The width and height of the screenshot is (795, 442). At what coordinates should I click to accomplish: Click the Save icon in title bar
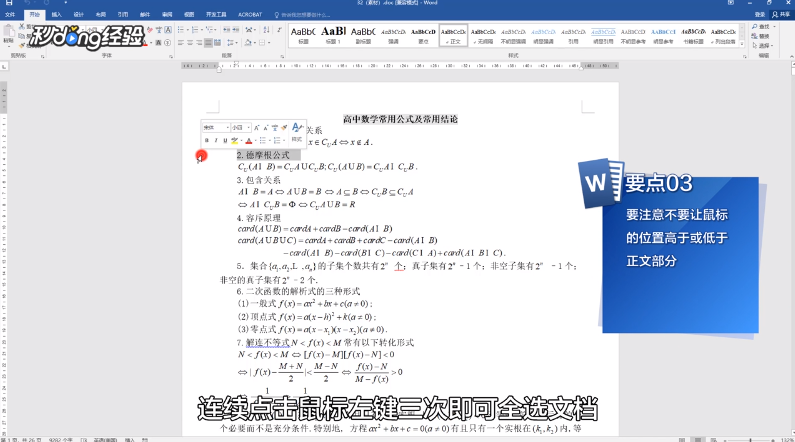[x=9, y=3]
